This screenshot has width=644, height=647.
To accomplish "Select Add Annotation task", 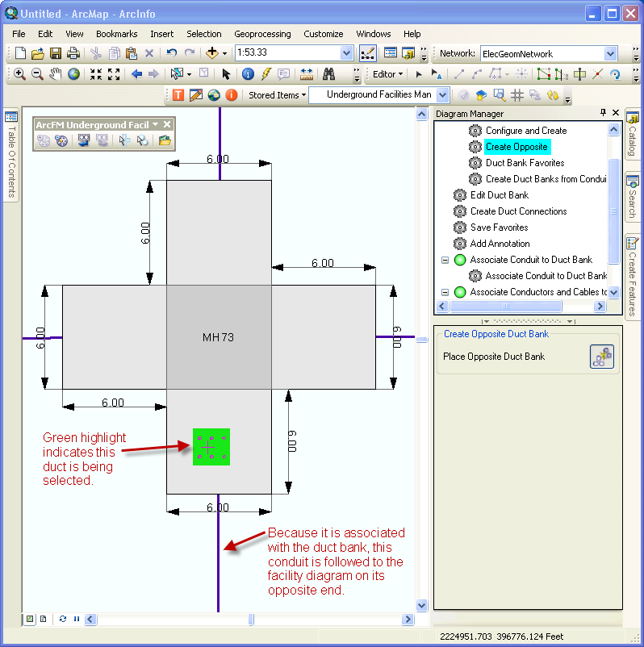I will point(500,244).
